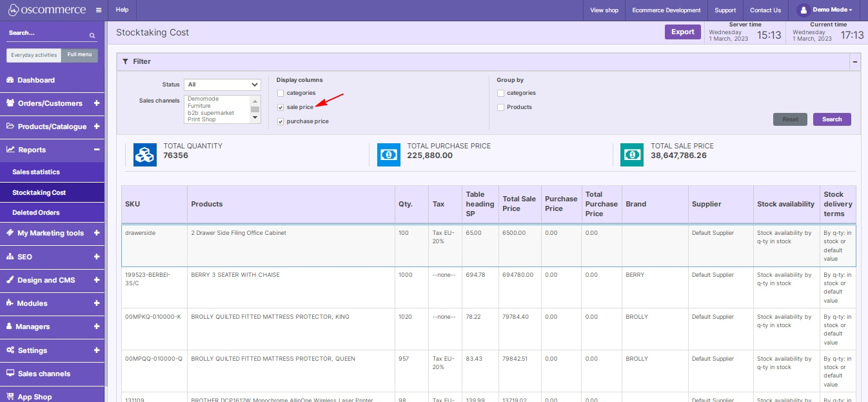This screenshot has width=868, height=402.
Task: Collapse Reports section with minus sign
Action: (97, 150)
